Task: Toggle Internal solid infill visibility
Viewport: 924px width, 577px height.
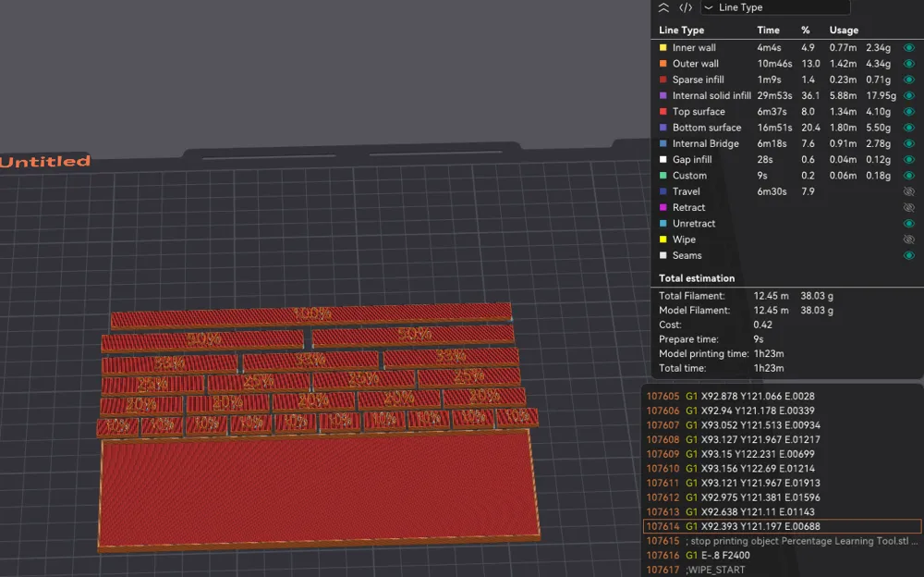Action: pos(909,95)
